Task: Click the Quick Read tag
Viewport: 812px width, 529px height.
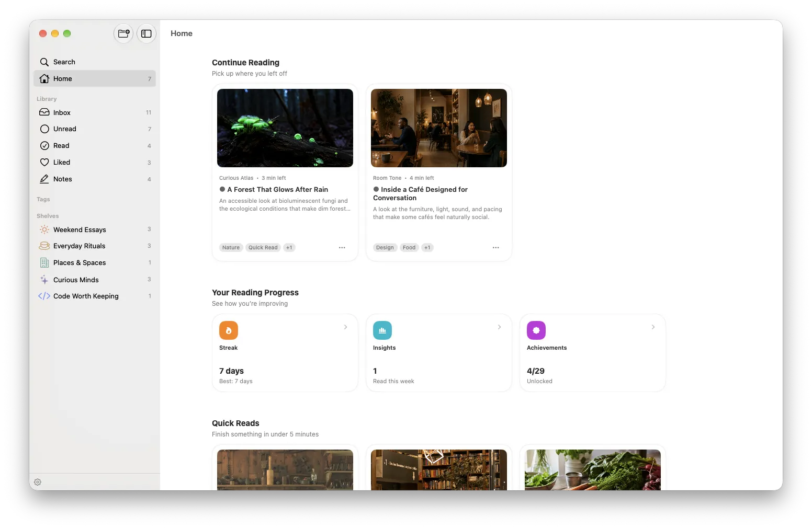Action: 263,248
